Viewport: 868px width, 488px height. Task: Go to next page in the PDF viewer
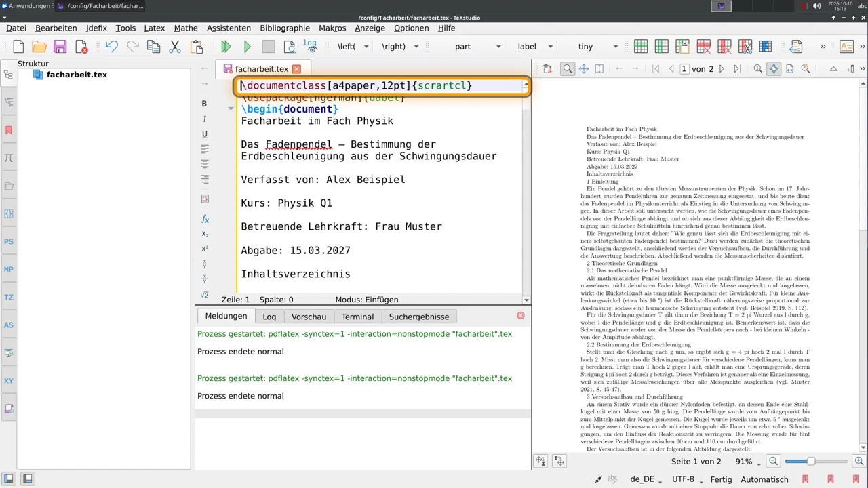(x=722, y=69)
